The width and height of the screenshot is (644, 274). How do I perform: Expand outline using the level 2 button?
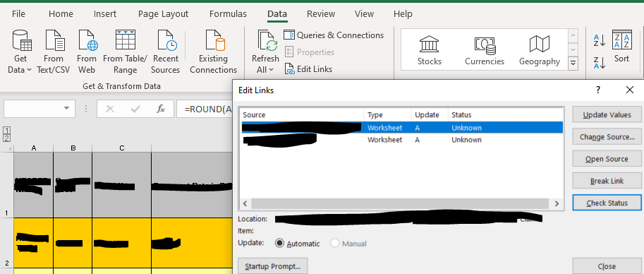click(x=6, y=138)
